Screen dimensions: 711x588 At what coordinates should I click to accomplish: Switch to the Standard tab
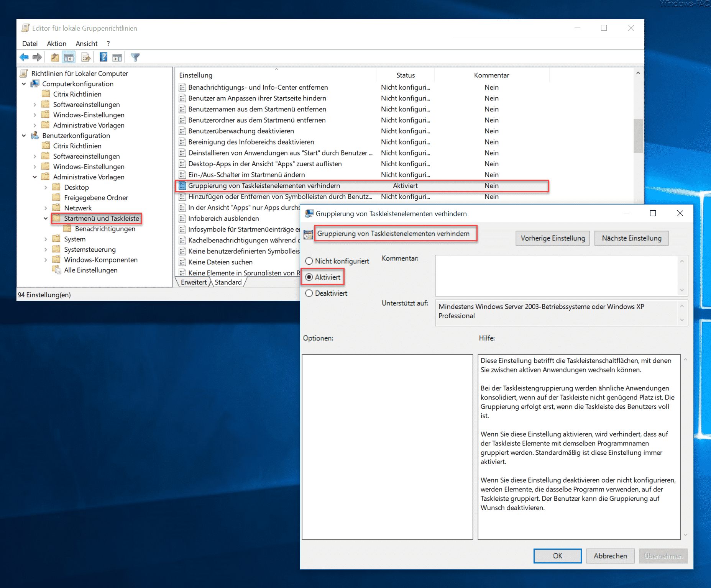coord(228,282)
